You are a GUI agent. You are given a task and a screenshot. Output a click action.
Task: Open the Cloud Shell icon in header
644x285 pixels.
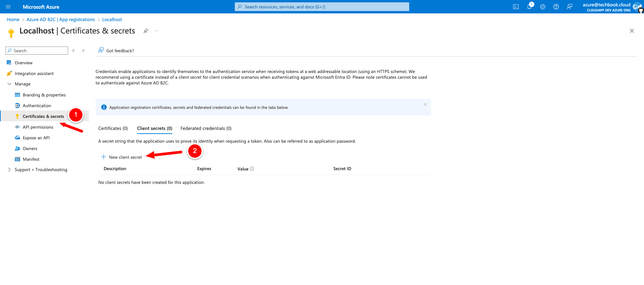516,7
